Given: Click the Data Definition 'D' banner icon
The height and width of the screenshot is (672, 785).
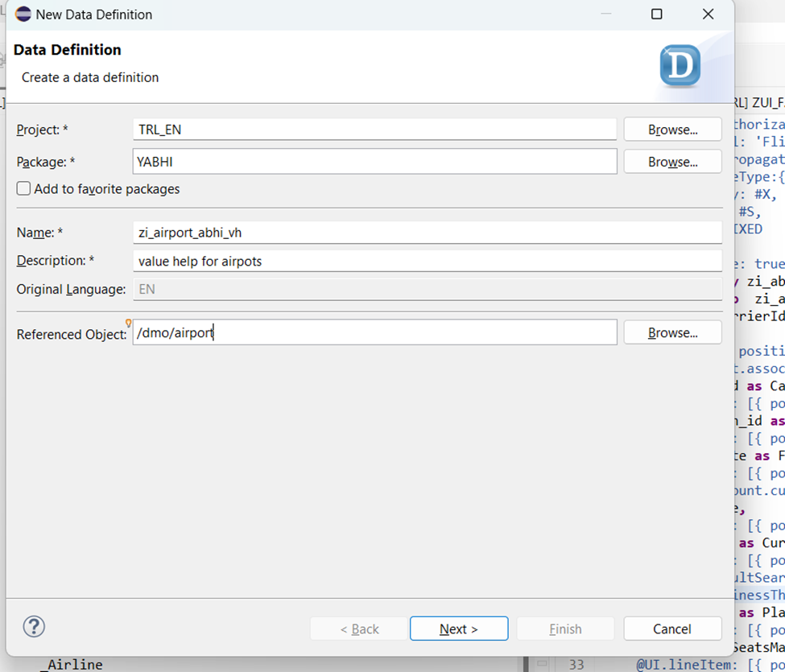Looking at the screenshot, I should click(x=680, y=66).
